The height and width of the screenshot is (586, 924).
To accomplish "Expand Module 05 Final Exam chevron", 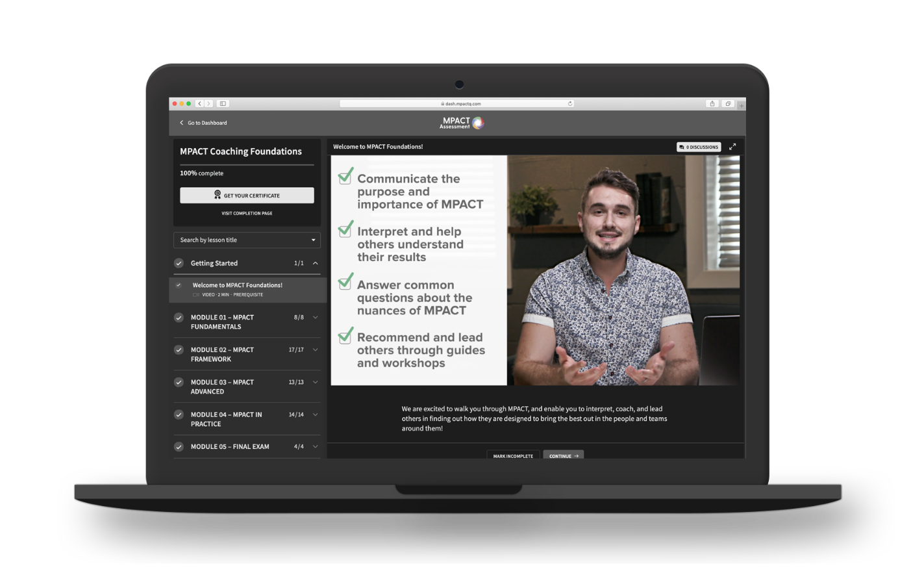I will 315,447.
